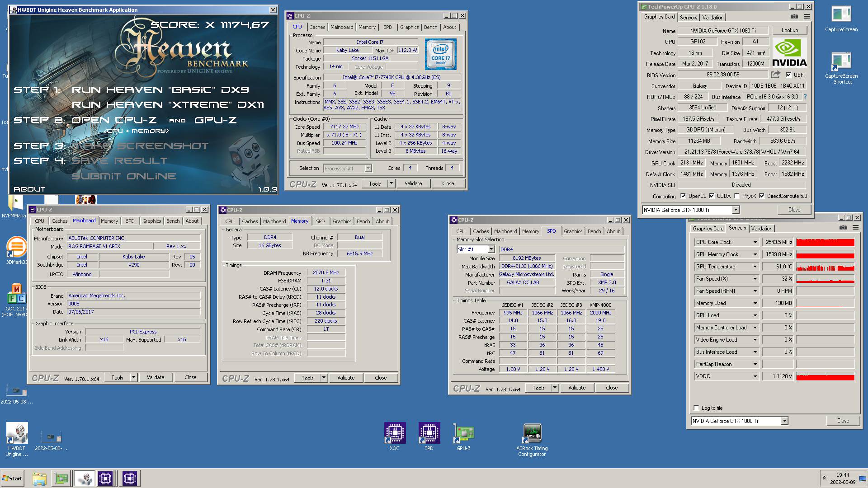Toggle the UEFI checkbox in GPU-Z
868x488 pixels.
788,75
